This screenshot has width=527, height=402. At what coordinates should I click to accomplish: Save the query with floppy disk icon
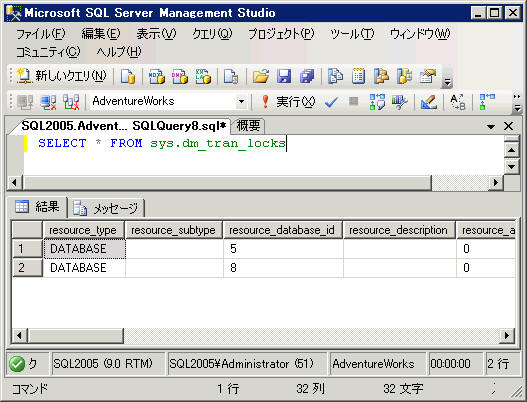(284, 76)
